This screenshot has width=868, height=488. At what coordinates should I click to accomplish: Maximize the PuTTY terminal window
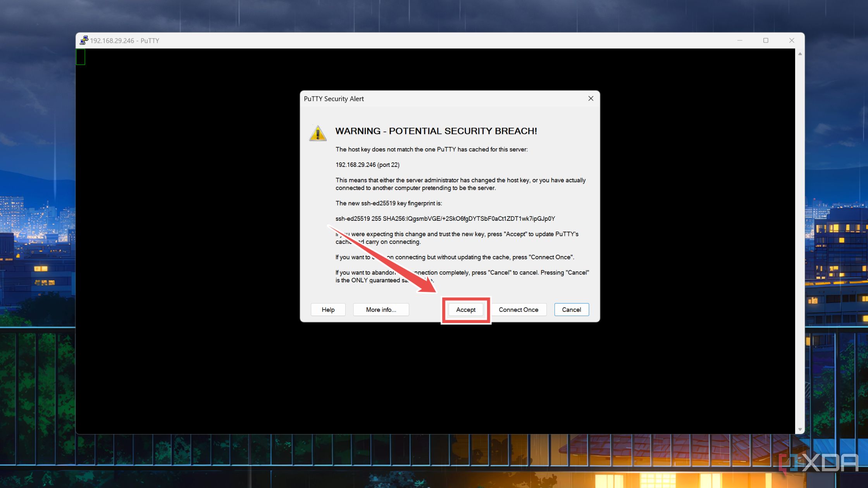coord(766,40)
